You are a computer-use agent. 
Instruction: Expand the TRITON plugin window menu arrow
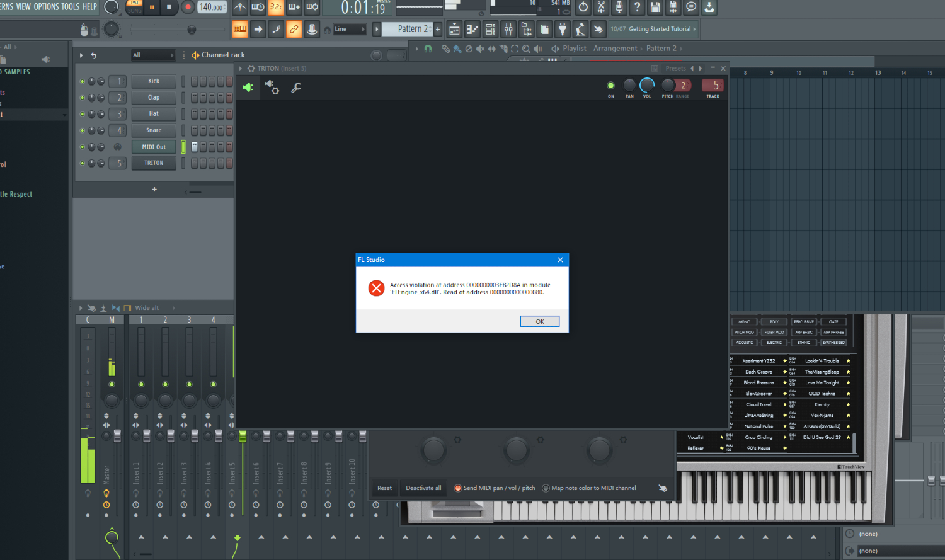(x=241, y=69)
